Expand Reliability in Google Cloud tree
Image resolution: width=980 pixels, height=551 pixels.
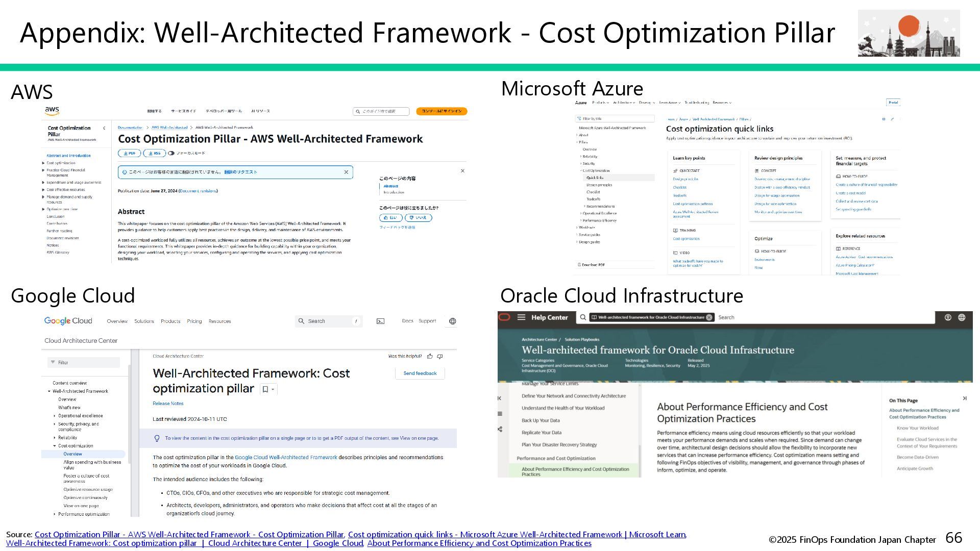pos(55,438)
